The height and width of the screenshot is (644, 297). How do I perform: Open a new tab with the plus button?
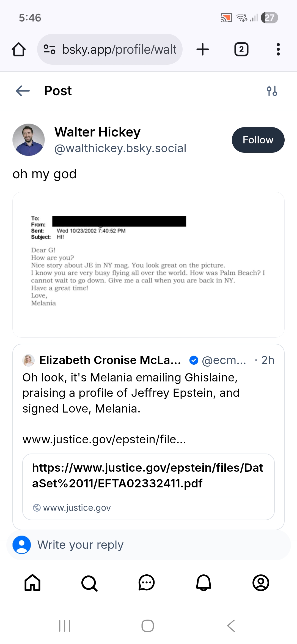[202, 49]
